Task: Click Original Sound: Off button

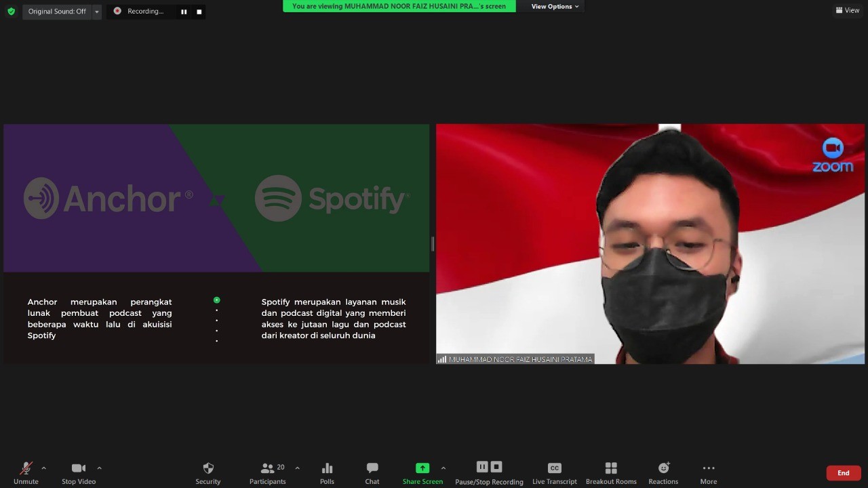Action: click(57, 12)
